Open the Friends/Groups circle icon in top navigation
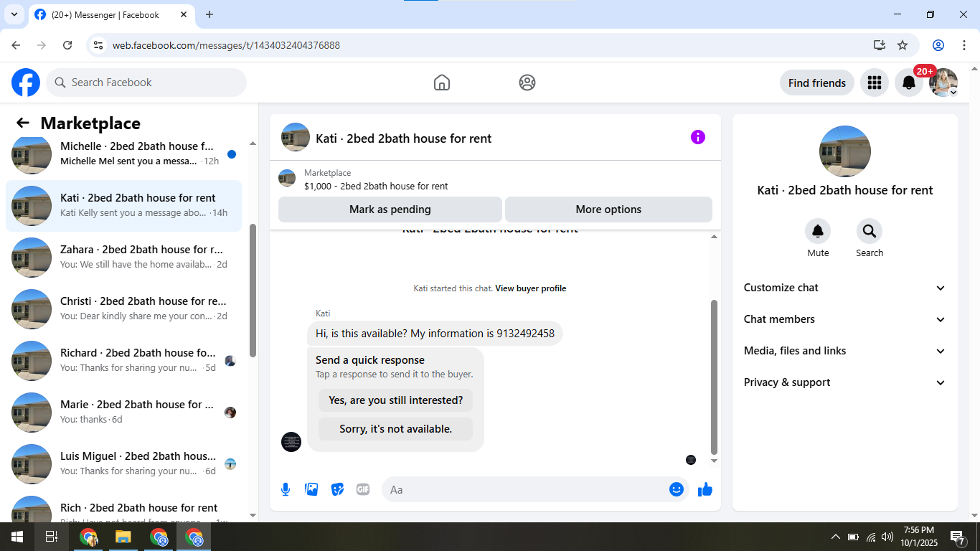Image resolution: width=980 pixels, height=551 pixels. coord(527,83)
